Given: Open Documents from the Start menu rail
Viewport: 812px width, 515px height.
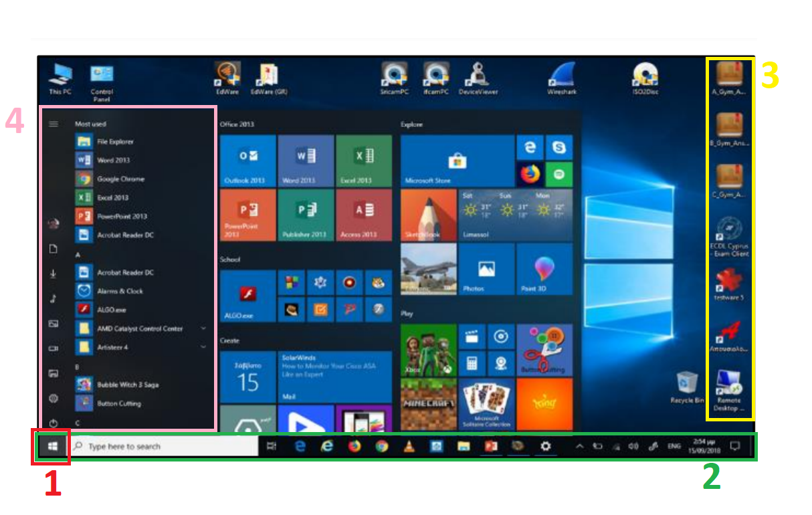Looking at the screenshot, I should 54,248.
